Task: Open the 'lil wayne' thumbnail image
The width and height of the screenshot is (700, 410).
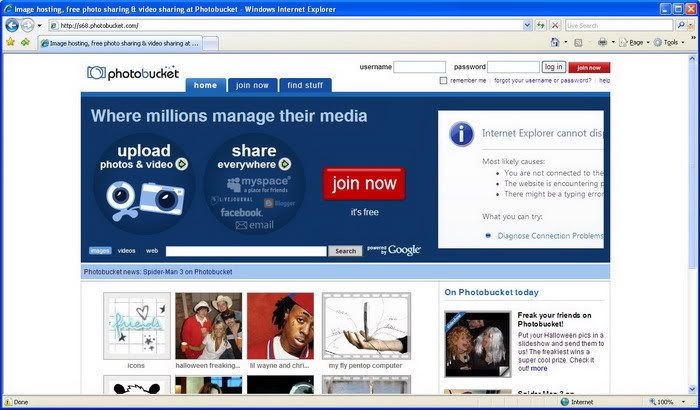Action: point(280,325)
